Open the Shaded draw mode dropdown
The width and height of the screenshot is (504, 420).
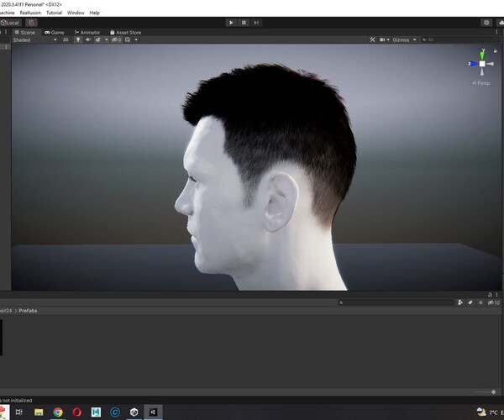coord(34,39)
